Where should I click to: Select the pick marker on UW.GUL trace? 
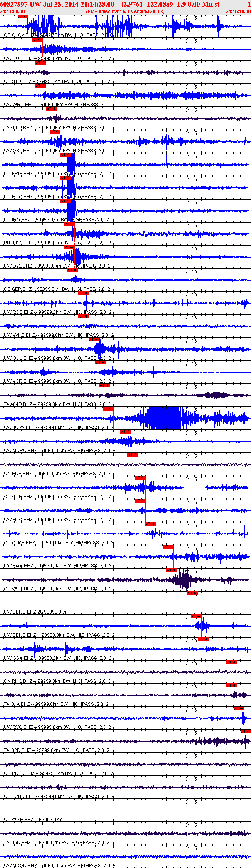coord(94,339)
